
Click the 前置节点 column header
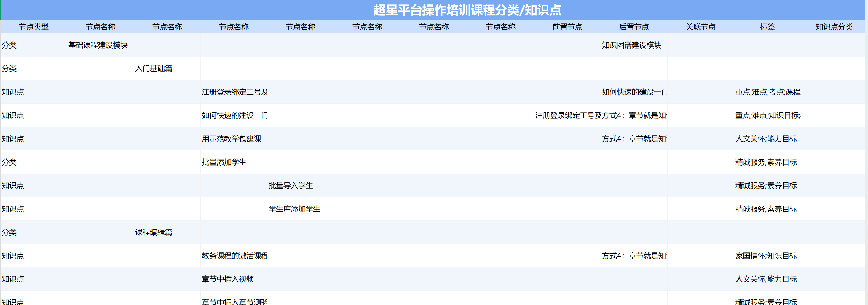(567, 27)
